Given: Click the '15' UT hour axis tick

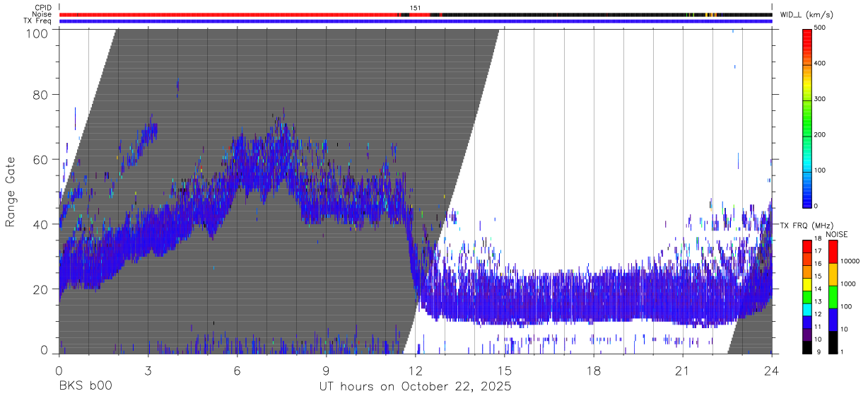Looking at the screenshot, I should coord(504,370).
